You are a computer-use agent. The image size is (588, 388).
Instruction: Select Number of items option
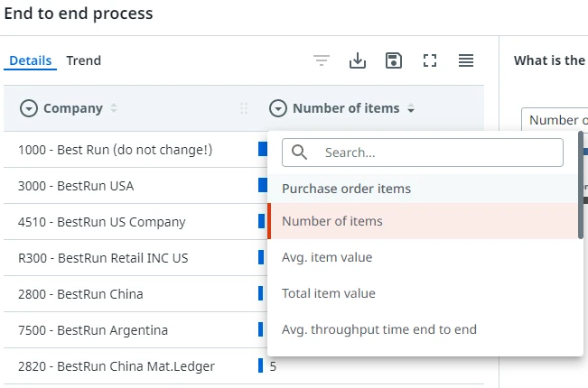(423, 221)
